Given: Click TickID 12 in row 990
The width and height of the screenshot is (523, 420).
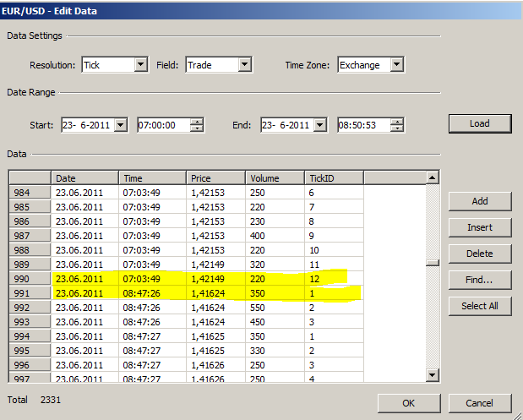Looking at the screenshot, I should coord(334,279).
